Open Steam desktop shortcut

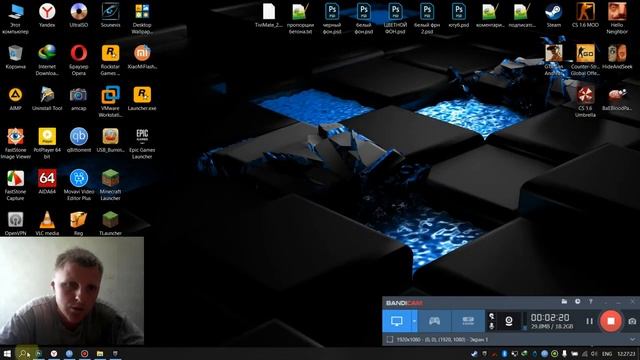pyautogui.click(x=554, y=16)
